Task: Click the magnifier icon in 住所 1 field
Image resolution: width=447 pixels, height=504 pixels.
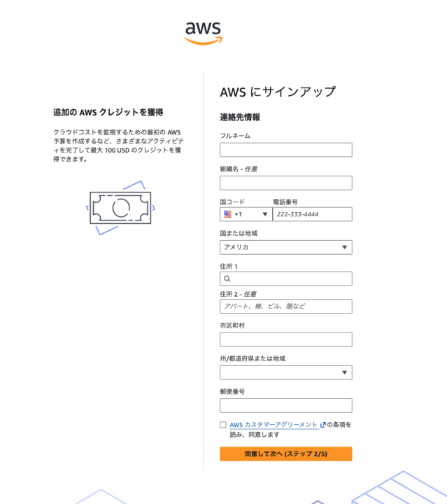Action: coord(227,279)
